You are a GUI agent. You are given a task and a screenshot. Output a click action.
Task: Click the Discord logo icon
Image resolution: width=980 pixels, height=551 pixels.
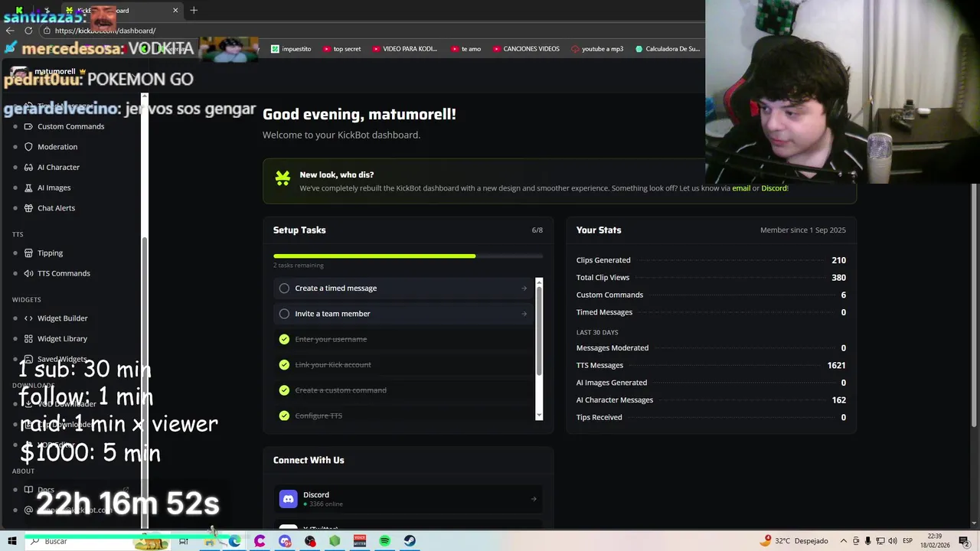pyautogui.click(x=288, y=499)
